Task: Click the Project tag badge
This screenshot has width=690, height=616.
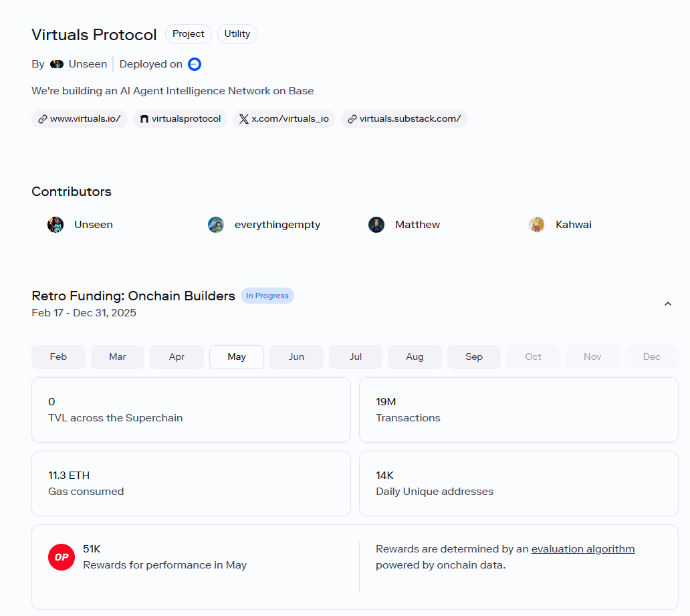Action: pos(189,34)
